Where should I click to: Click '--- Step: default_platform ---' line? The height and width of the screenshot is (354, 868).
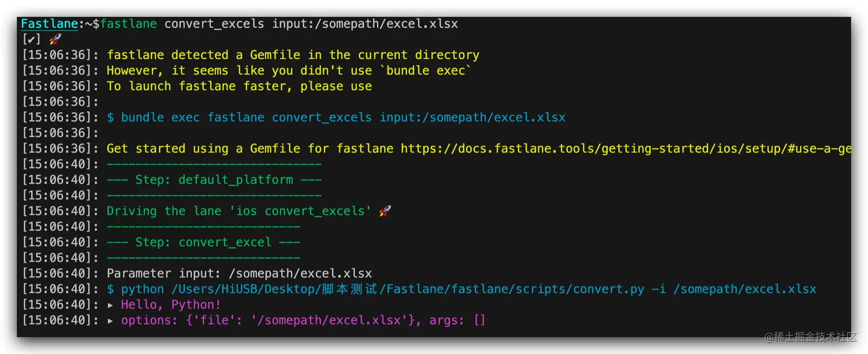[214, 180]
